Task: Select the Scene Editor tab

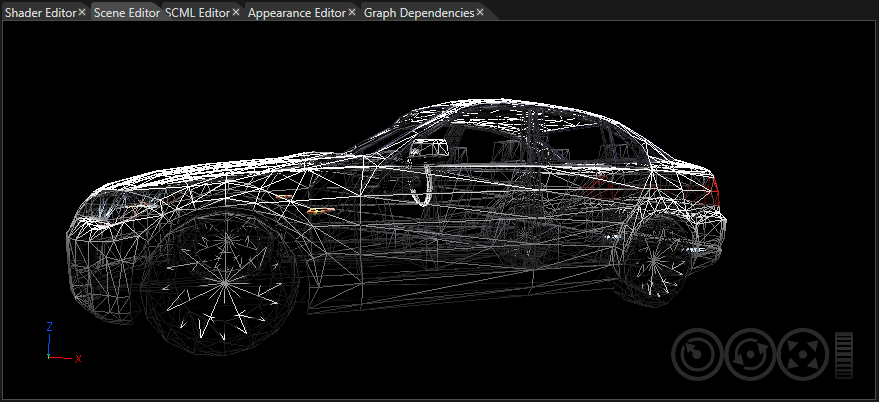Action: click(127, 13)
